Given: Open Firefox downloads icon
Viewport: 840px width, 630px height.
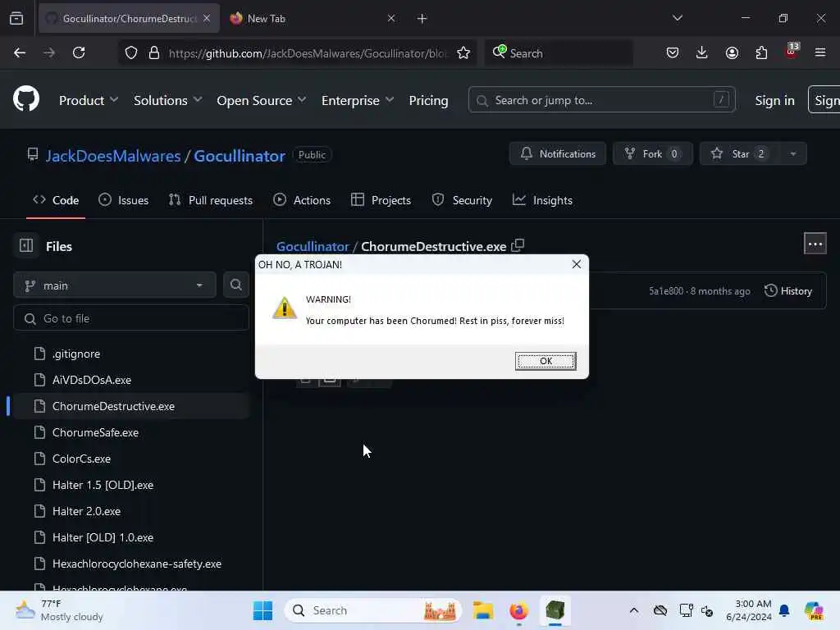Looking at the screenshot, I should tap(702, 52).
